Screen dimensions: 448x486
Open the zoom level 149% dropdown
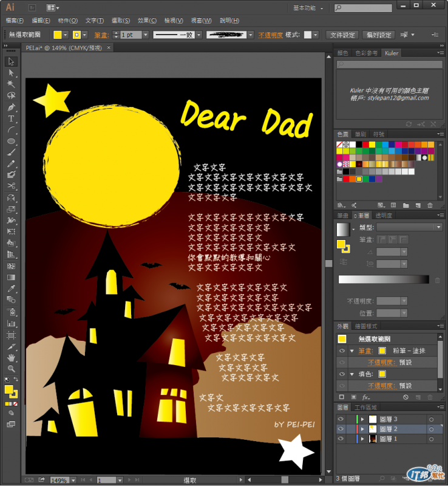point(73,480)
